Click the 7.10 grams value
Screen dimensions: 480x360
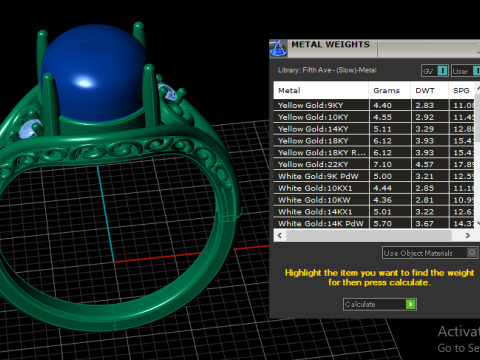[382, 164]
